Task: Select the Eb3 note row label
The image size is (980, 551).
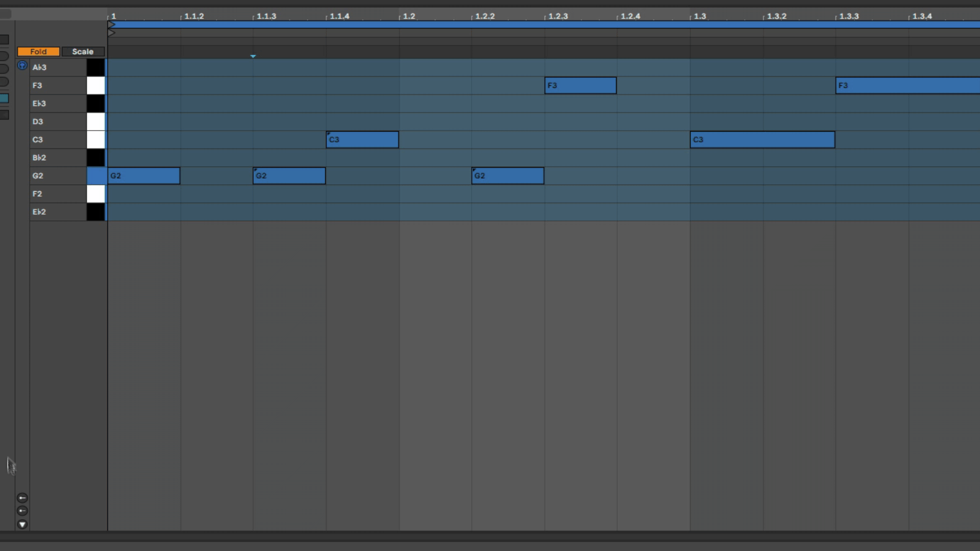Action: (x=39, y=104)
